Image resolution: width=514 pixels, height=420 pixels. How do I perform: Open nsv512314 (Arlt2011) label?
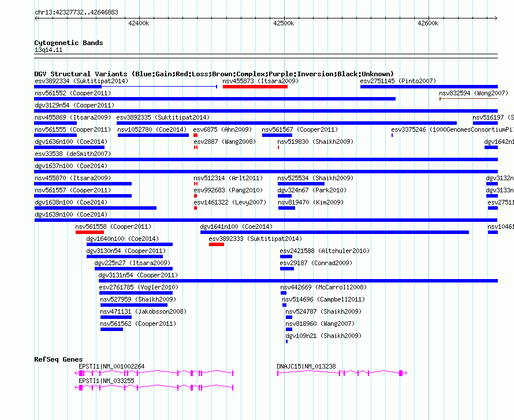[x=228, y=178]
